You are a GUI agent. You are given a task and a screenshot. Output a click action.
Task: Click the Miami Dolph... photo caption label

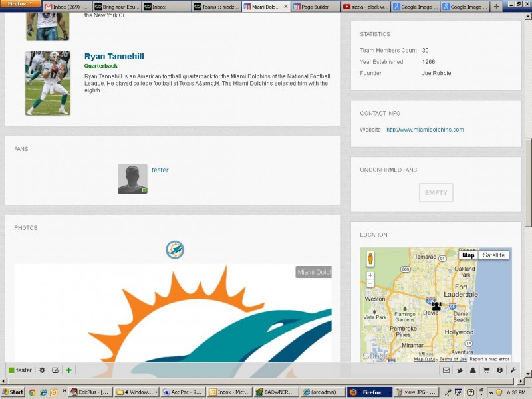(313, 272)
